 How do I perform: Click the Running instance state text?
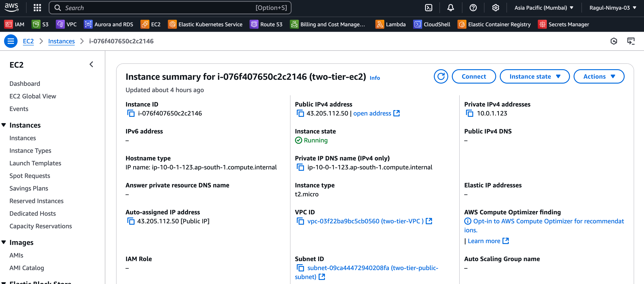click(315, 140)
